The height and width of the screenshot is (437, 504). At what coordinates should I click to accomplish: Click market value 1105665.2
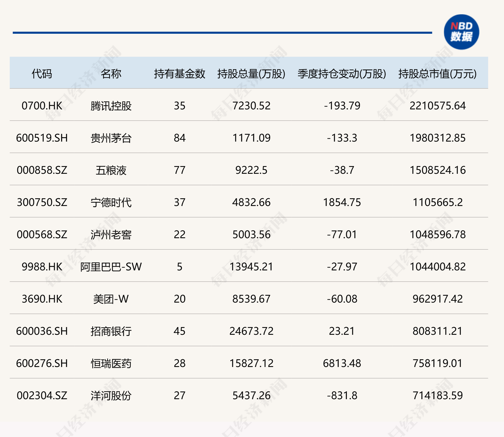click(x=438, y=202)
